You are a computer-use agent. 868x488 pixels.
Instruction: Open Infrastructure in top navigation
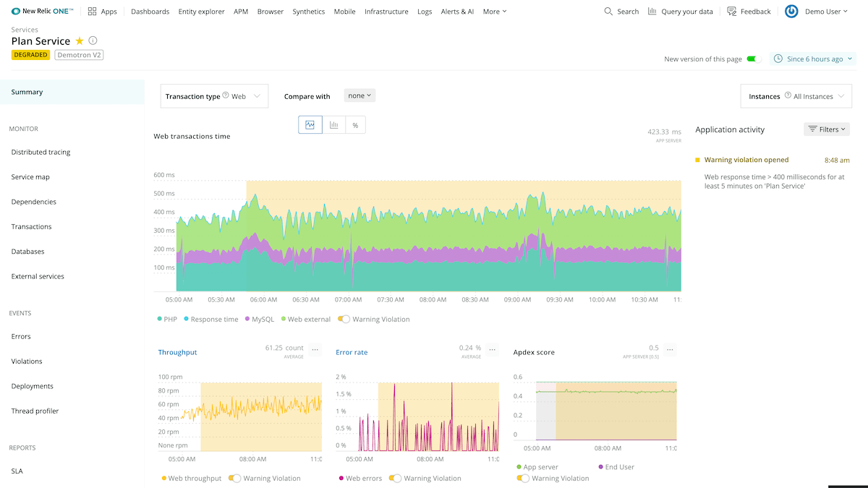[386, 12]
